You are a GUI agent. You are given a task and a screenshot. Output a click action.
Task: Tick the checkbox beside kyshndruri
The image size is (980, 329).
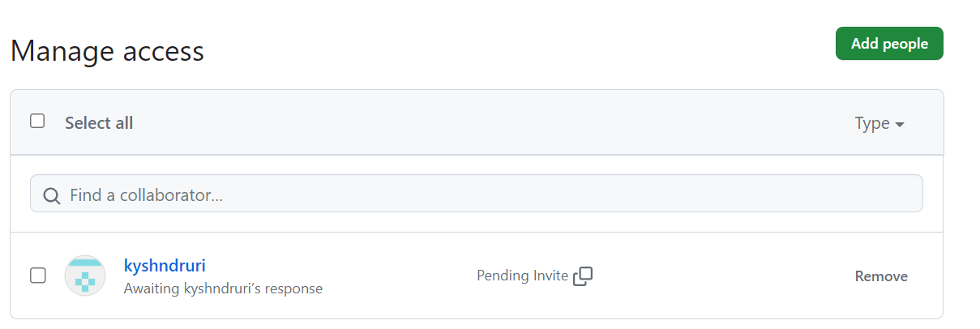37,276
